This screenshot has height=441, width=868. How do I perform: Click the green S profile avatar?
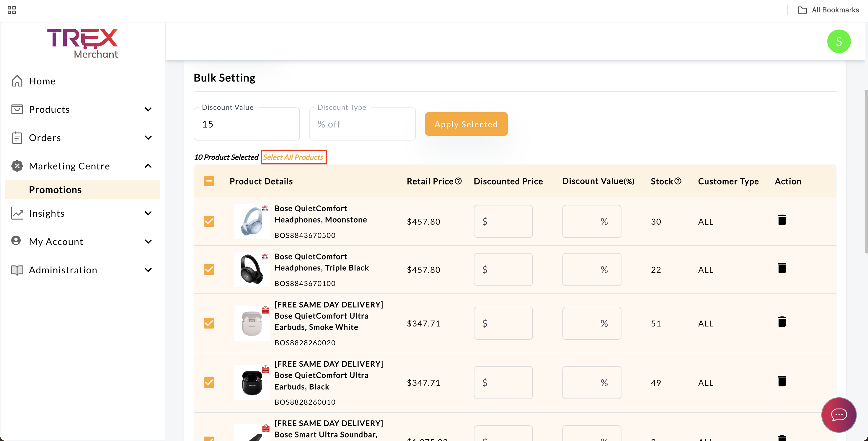click(839, 41)
